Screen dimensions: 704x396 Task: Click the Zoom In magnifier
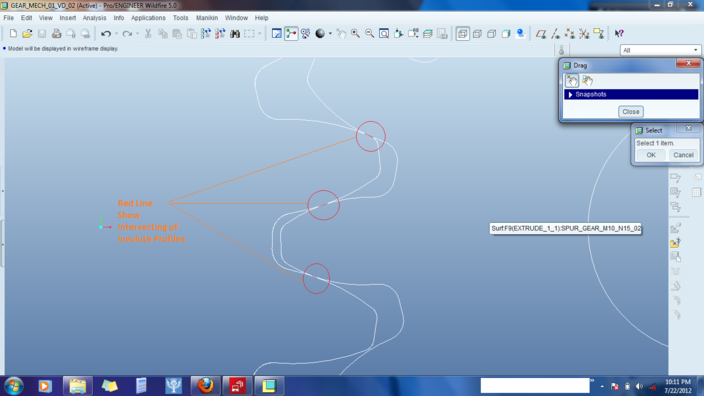tap(355, 34)
